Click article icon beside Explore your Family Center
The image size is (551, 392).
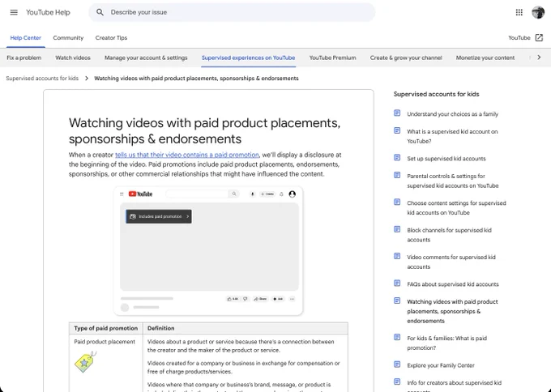[x=397, y=364]
